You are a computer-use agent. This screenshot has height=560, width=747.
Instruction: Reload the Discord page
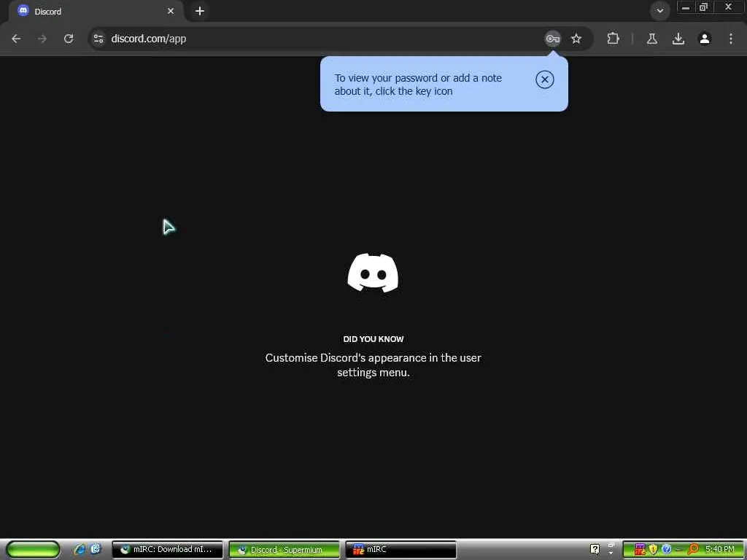(x=69, y=39)
